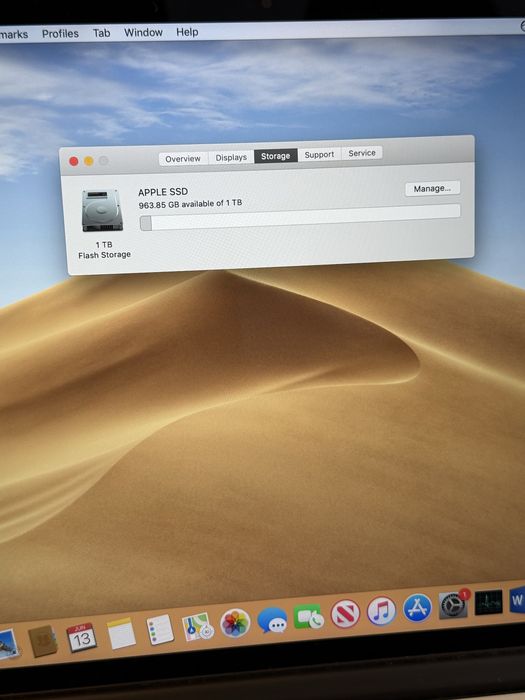The image size is (525, 700).
Task: Open the News app in the dock
Action: point(345,613)
